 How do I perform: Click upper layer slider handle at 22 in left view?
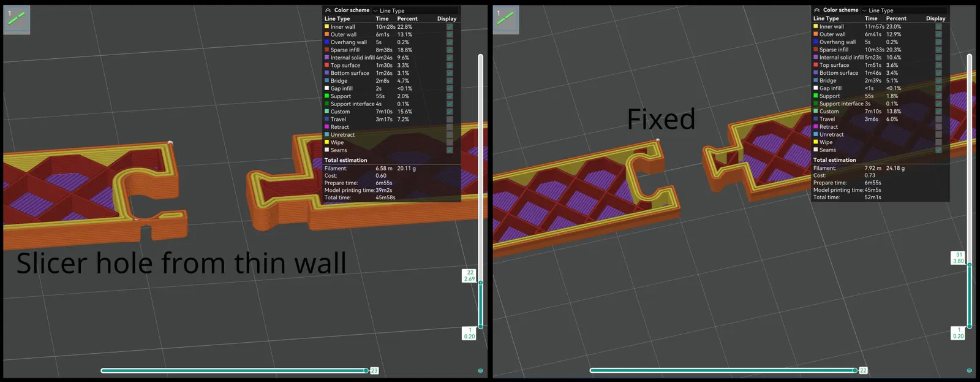(x=480, y=283)
